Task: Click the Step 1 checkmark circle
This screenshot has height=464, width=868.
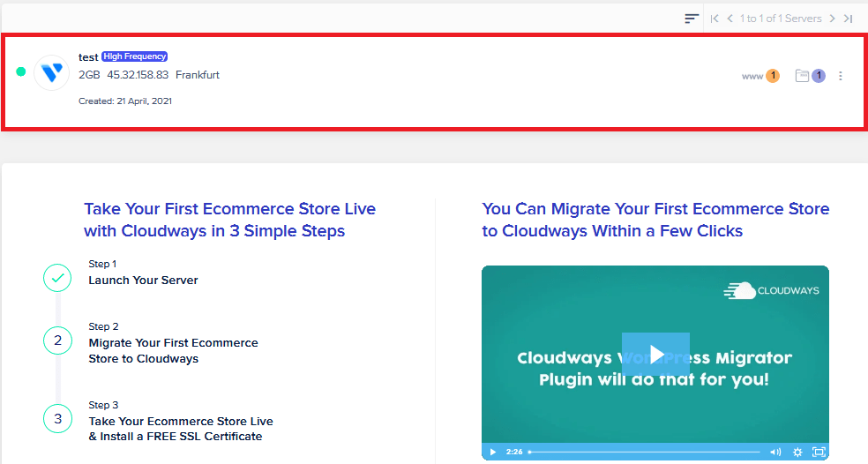Action: click(57, 278)
